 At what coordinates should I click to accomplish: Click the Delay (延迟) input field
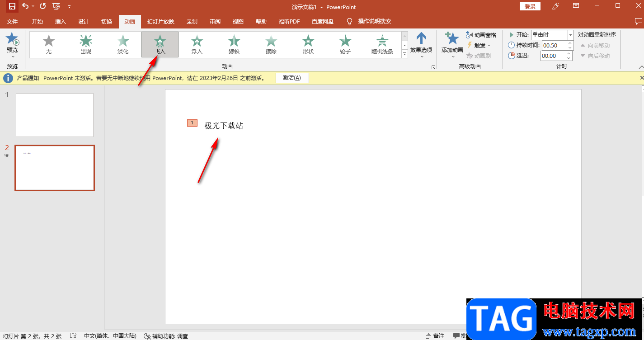click(x=554, y=56)
